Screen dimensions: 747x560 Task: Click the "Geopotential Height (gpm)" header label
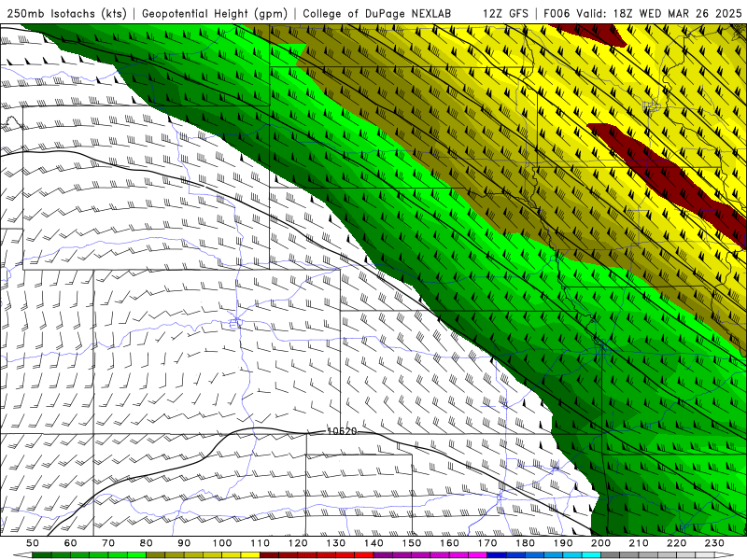coord(215,13)
